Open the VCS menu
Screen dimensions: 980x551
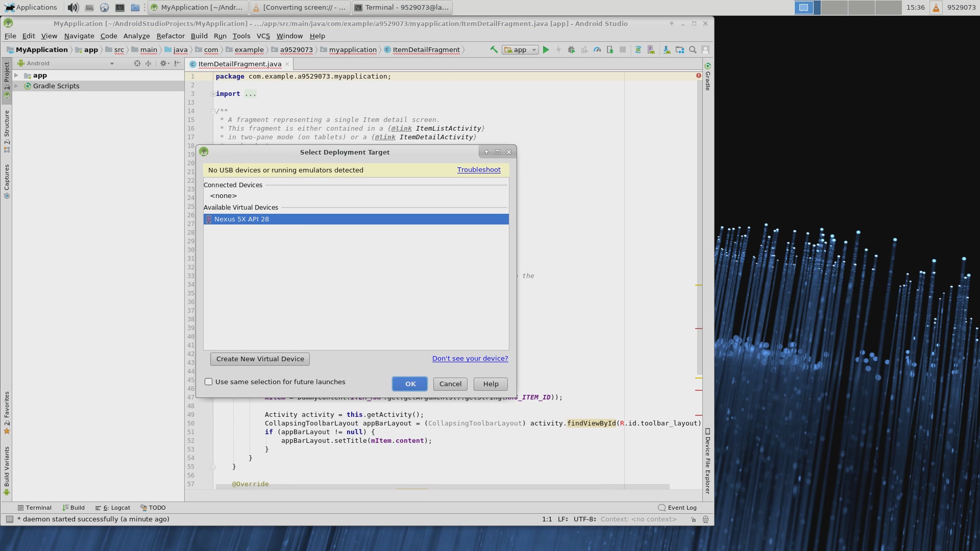coord(263,36)
